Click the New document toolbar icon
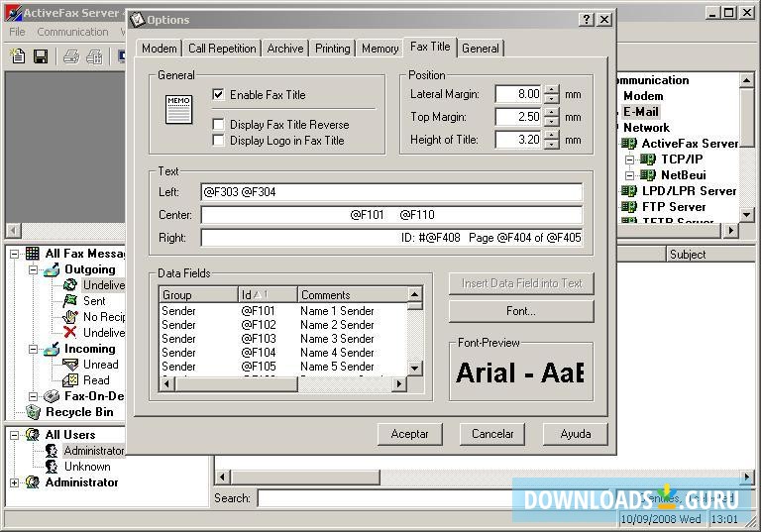Viewport: 761px width, 532px height. (x=18, y=56)
